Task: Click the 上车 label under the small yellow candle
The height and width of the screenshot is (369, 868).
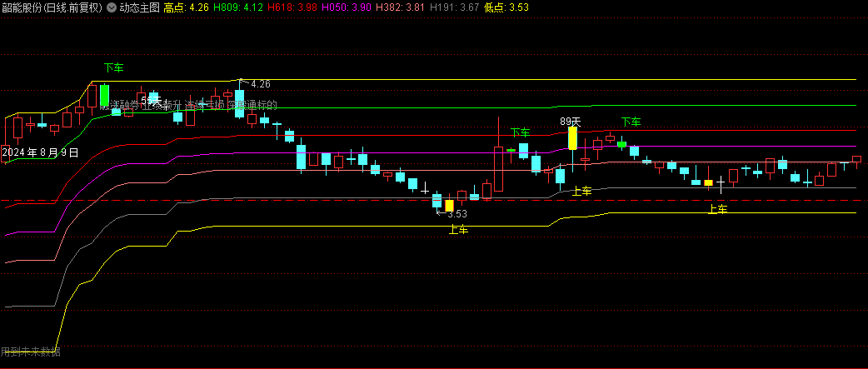Action: click(x=718, y=209)
